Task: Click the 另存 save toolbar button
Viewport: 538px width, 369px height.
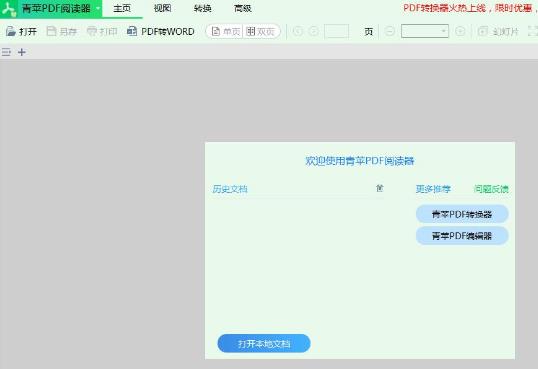Action: click(62, 32)
